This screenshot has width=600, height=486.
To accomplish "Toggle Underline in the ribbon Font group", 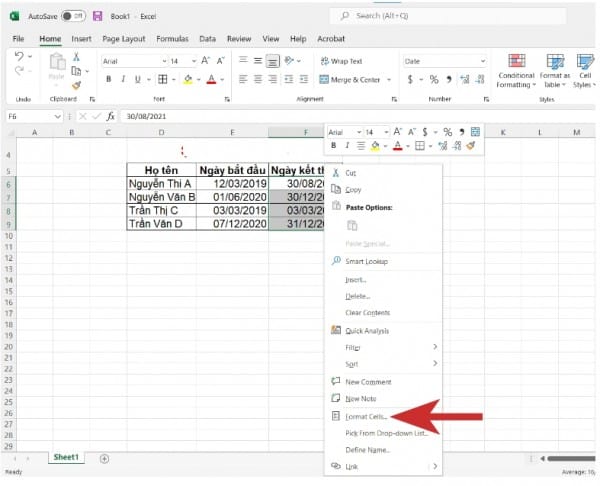I will coord(137,79).
